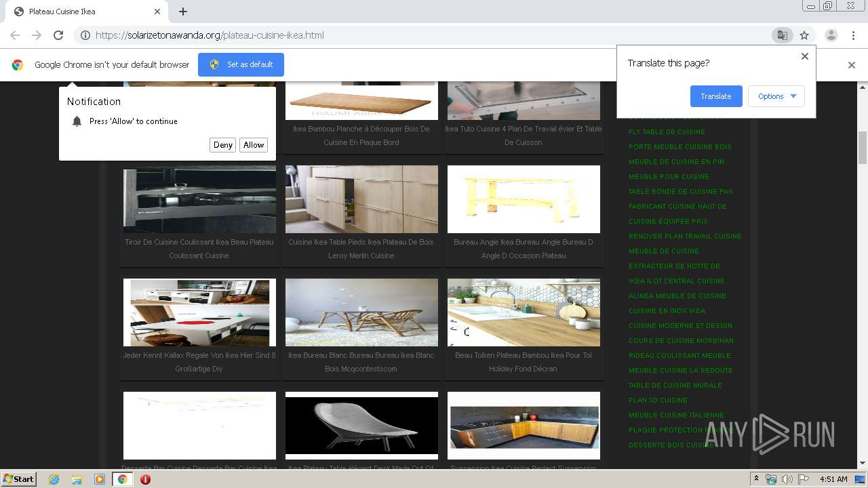Click the network icon in the system tray

tap(771, 479)
